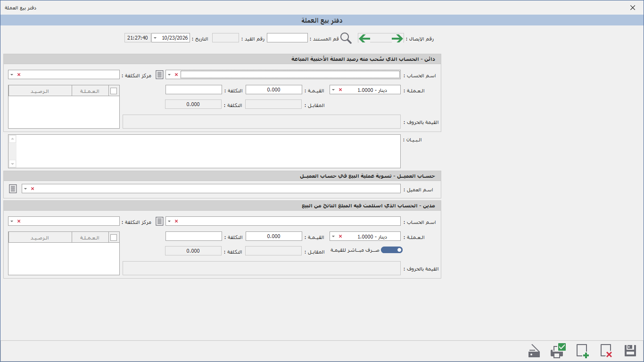Click the save floppy disk icon
This screenshot has height=362, width=644.
(630, 351)
